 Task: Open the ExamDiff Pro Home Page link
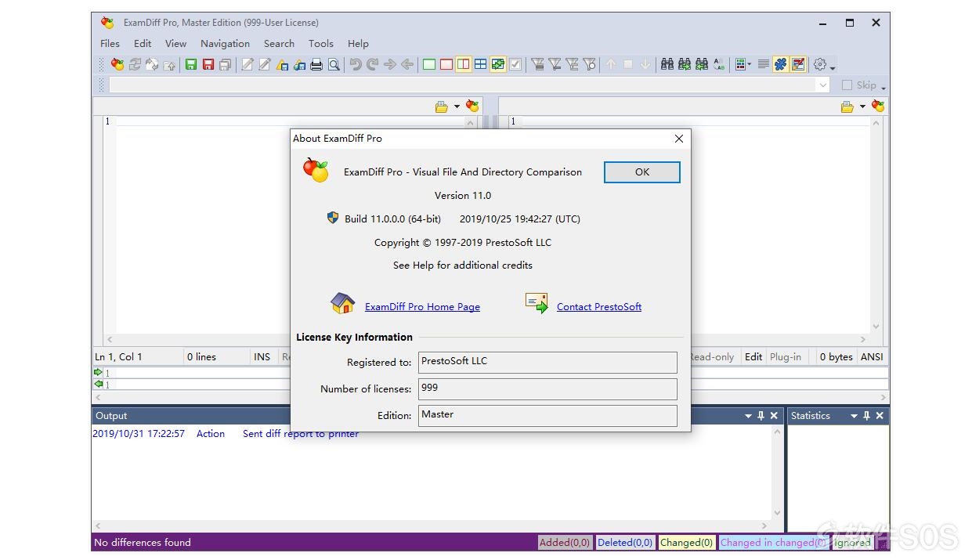pyautogui.click(x=422, y=307)
